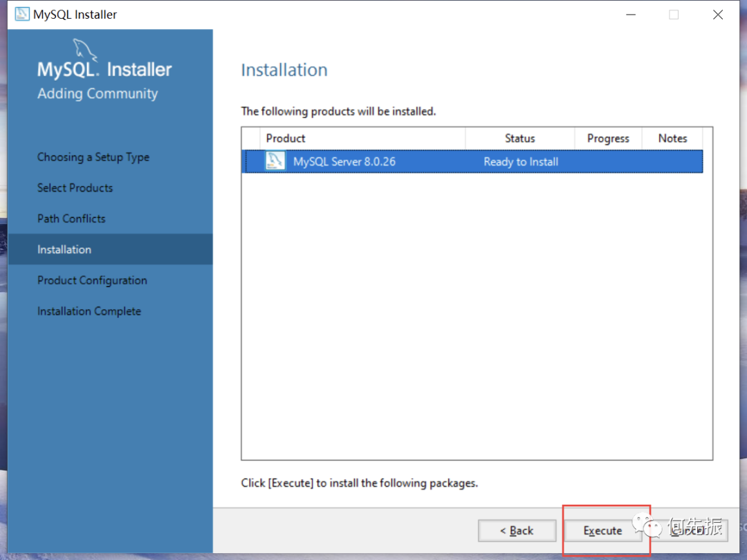The width and height of the screenshot is (747, 560).
Task: Click the Progress column header
Action: pos(608,138)
